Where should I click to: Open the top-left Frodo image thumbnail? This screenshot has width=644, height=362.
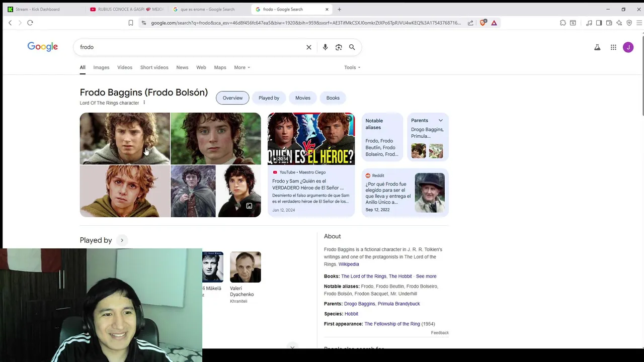pyautogui.click(x=125, y=138)
